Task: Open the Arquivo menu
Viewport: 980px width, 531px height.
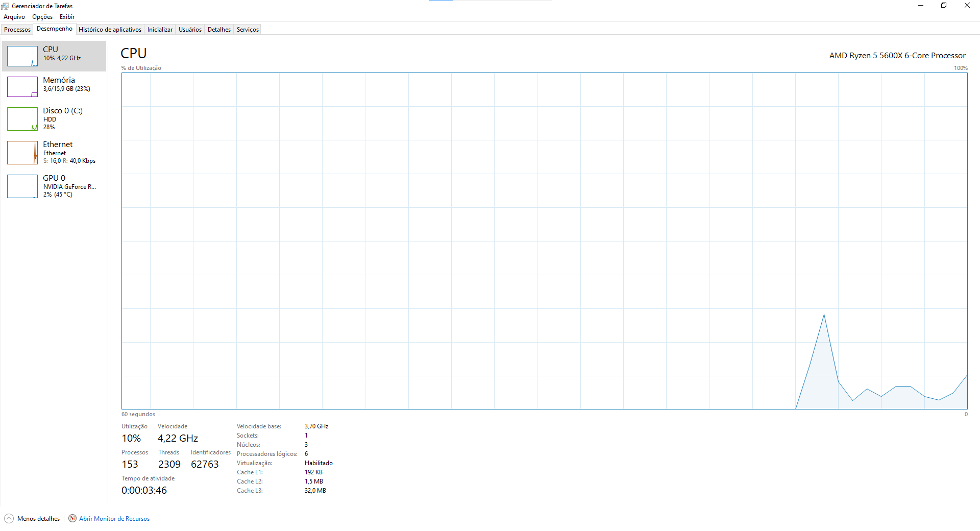Action: pyautogui.click(x=14, y=17)
